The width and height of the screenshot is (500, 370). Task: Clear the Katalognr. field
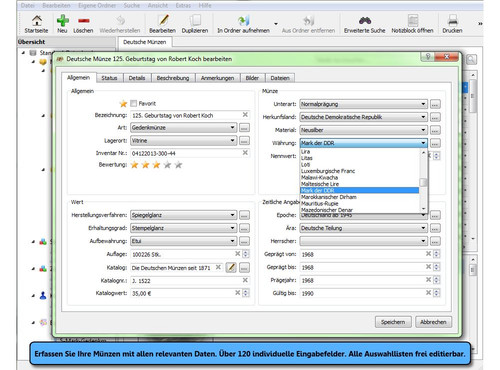coord(245,280)
